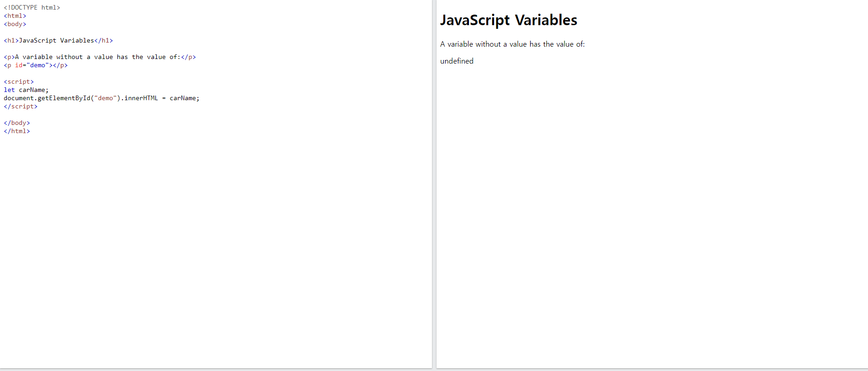Click the closing </script> tag line
The width and height of the screenshot is (868, 371).
(21, 106)
